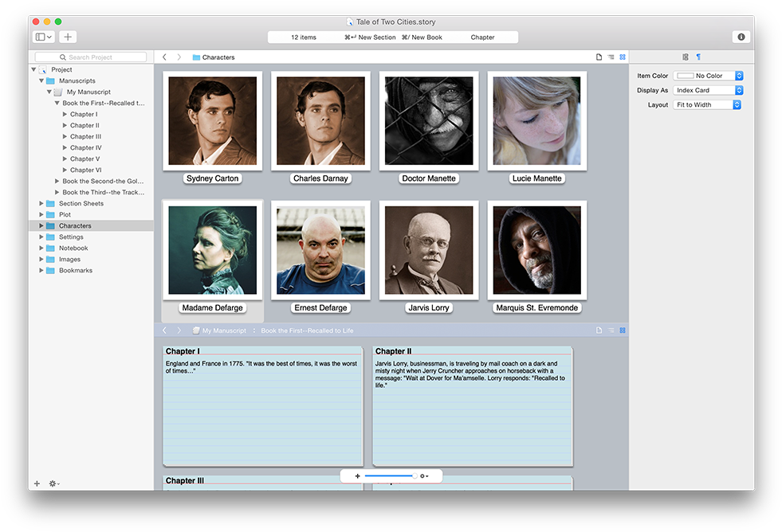Collapse the Manuscripts folder triangle
The height and width of the screenshot is (532, 782).
(x=41, y=80)
